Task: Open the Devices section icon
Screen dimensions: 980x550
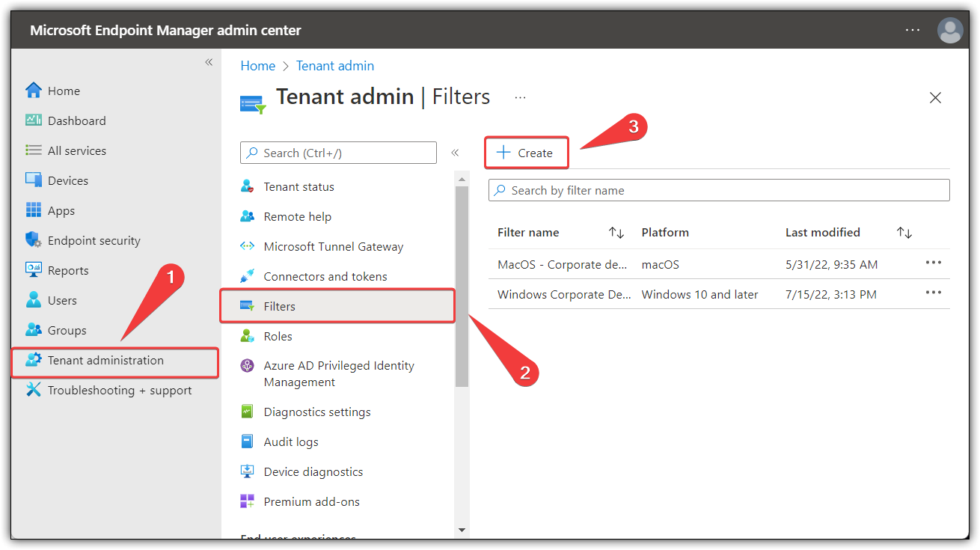Action: coord(32,180)
